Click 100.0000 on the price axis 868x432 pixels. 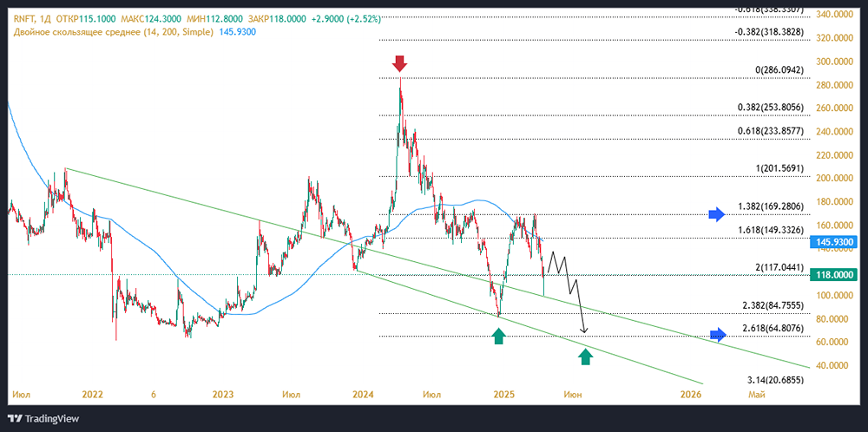click(x=836, y=296)
